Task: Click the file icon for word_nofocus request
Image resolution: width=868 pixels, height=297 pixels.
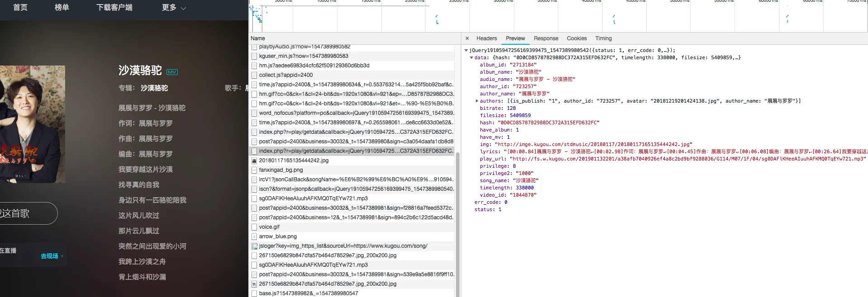Action: (x=254, y=113)
